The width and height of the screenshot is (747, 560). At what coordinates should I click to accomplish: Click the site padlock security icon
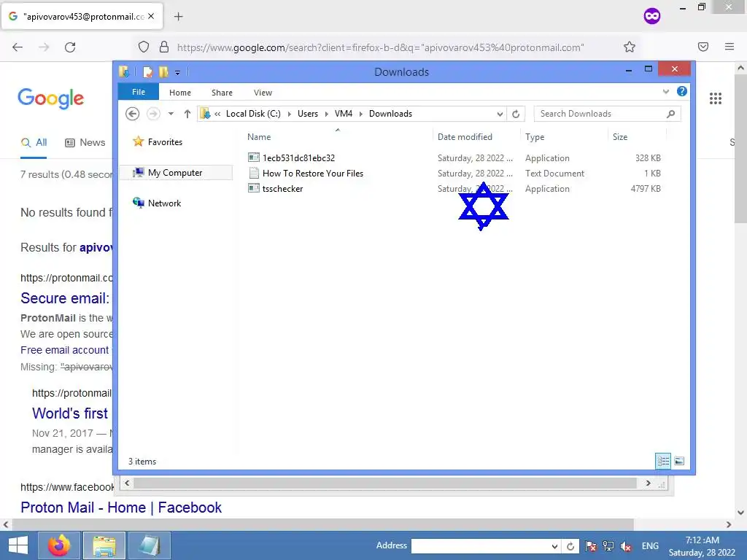click(x=164, y=47)
